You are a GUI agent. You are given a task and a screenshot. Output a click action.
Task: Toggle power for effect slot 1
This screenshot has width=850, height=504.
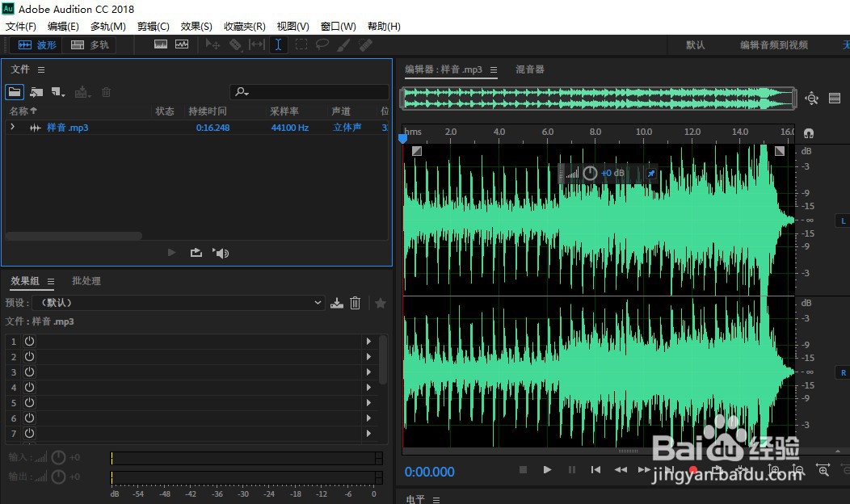pos(29,341)
